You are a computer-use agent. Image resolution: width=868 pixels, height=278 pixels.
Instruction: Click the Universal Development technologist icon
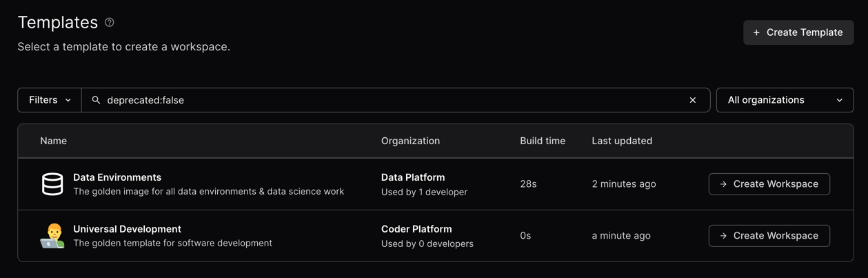tap(52, 236)
